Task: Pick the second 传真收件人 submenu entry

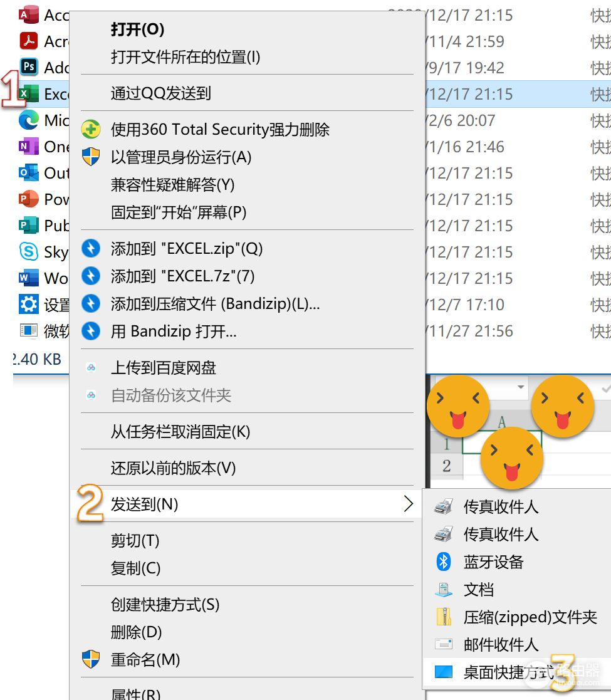Action: tap(501, 534)
